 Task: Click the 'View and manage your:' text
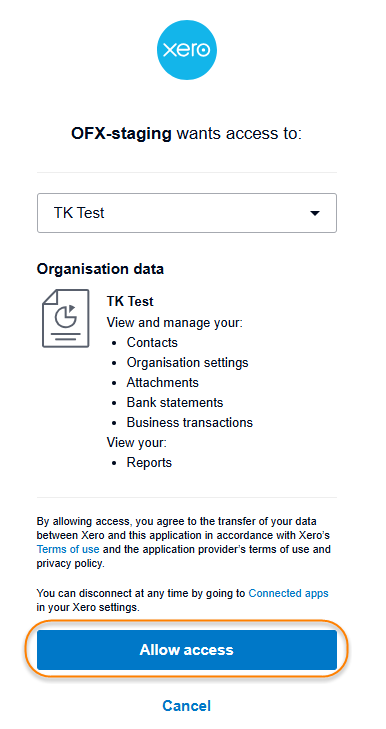[175, 322]
